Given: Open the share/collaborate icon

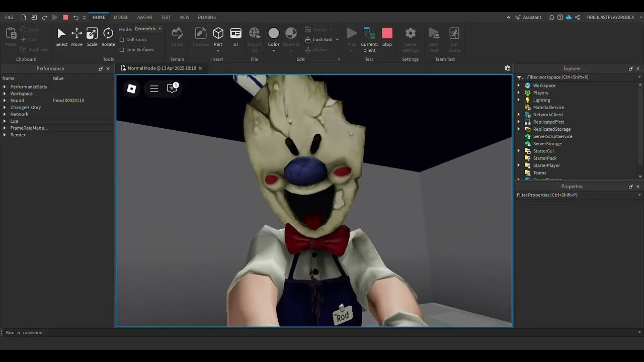Looking at the screenshot, I should point(577,17).
